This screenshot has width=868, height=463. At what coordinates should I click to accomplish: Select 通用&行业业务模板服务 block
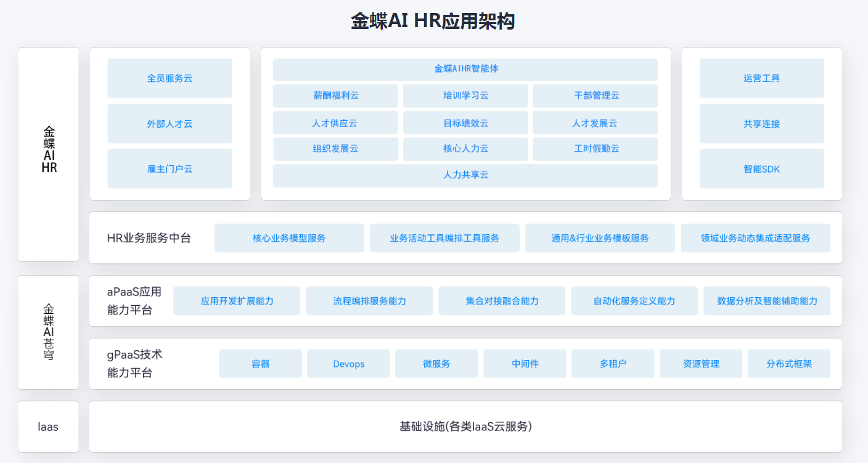tap(600, 238)
